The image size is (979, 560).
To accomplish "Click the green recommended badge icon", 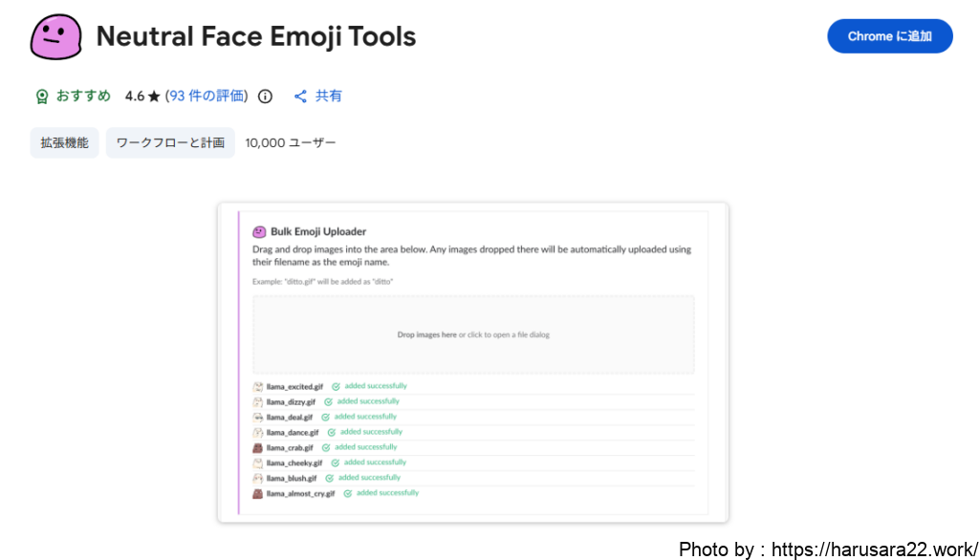I will point(41,97).
